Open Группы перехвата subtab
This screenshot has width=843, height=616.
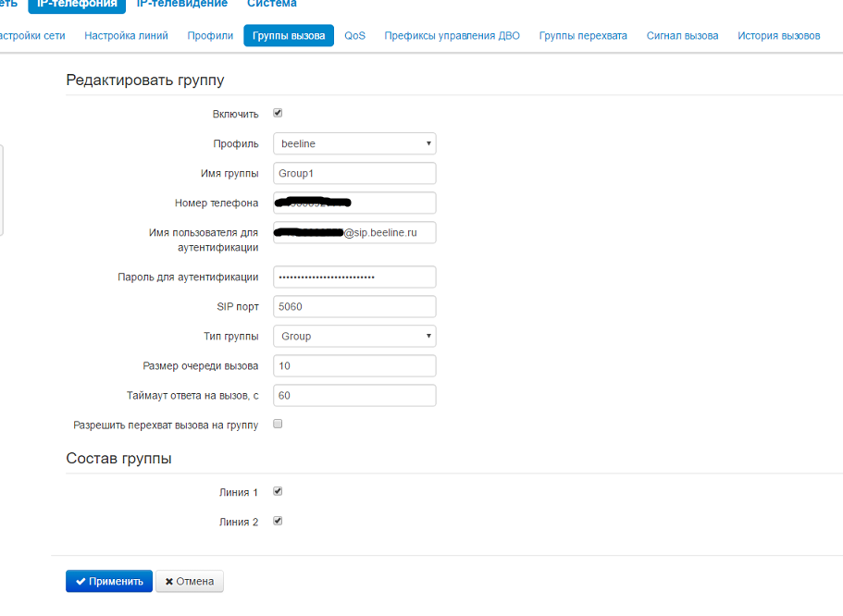click(583, 35)
